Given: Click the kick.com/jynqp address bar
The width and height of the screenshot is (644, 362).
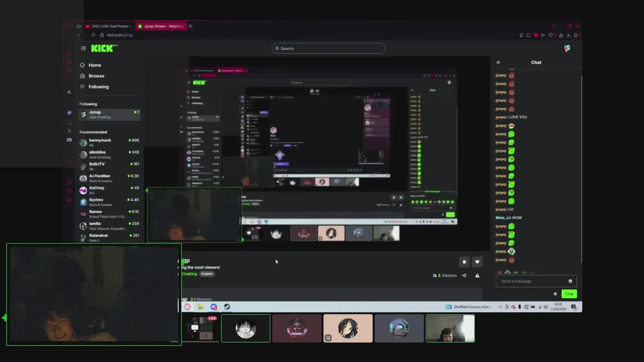Looking at the screenshot, I should click(120, 35).
